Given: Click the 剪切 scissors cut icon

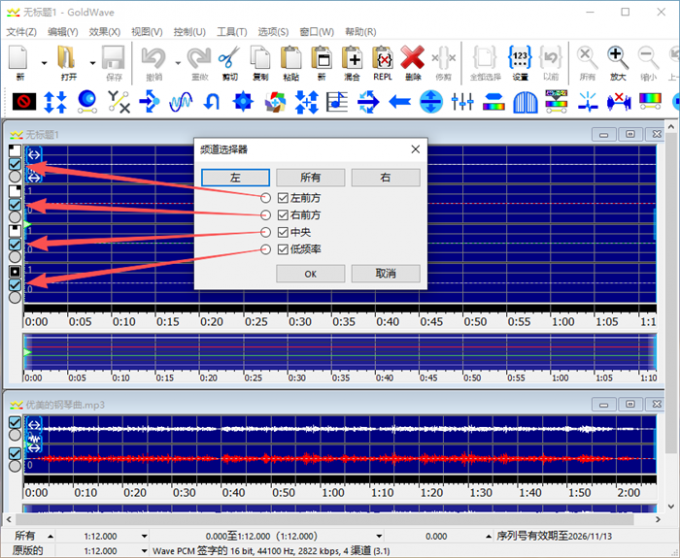Looking at the screenshot, I should pos(229,59).
